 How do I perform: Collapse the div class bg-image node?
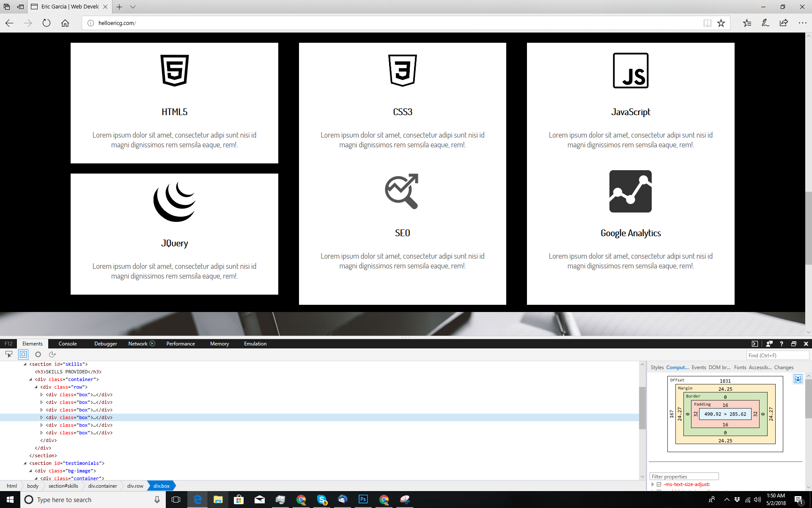(x=30, y=471)
